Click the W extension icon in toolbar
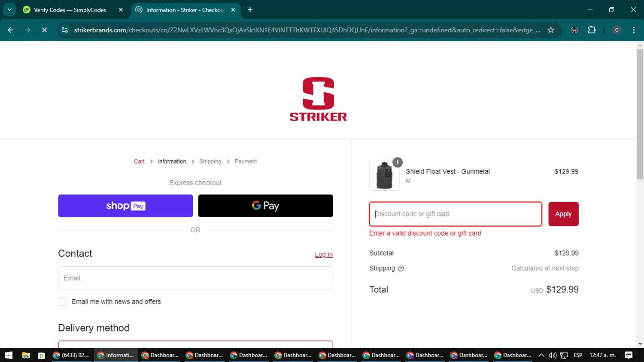This screenshot has width=644, height=362. (x=574, y=30)
